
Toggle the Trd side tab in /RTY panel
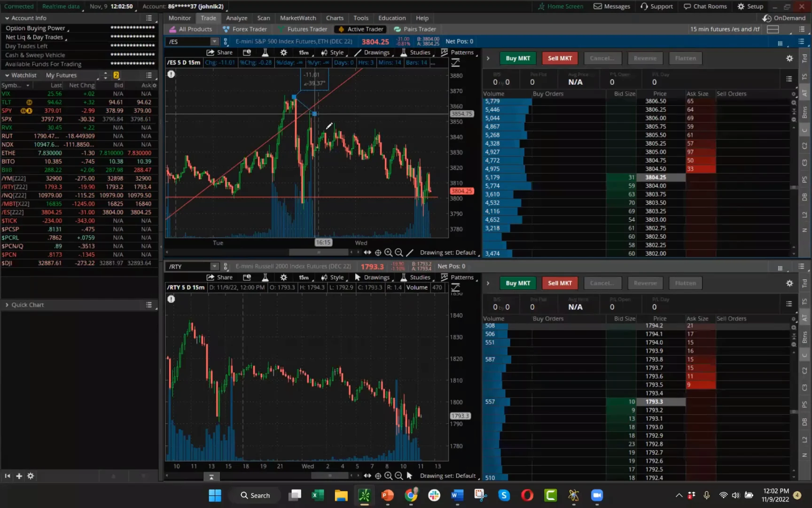(x=804, y=283)
